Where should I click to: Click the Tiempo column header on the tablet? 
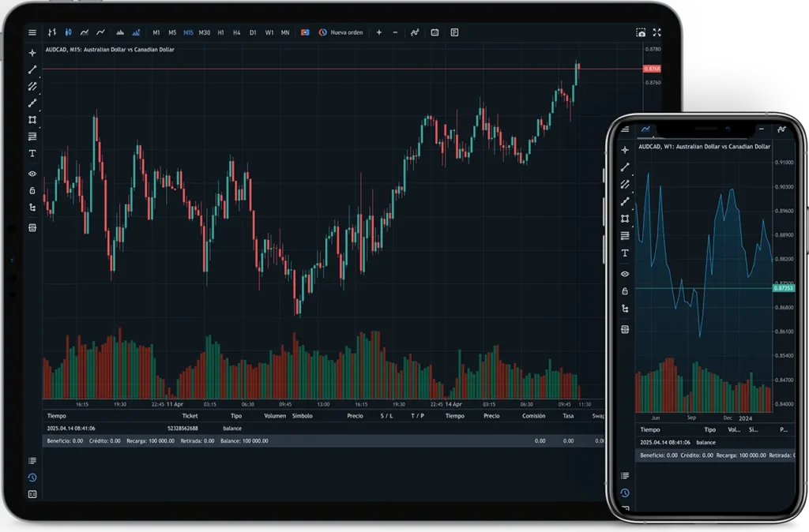(x=56, y=416)
